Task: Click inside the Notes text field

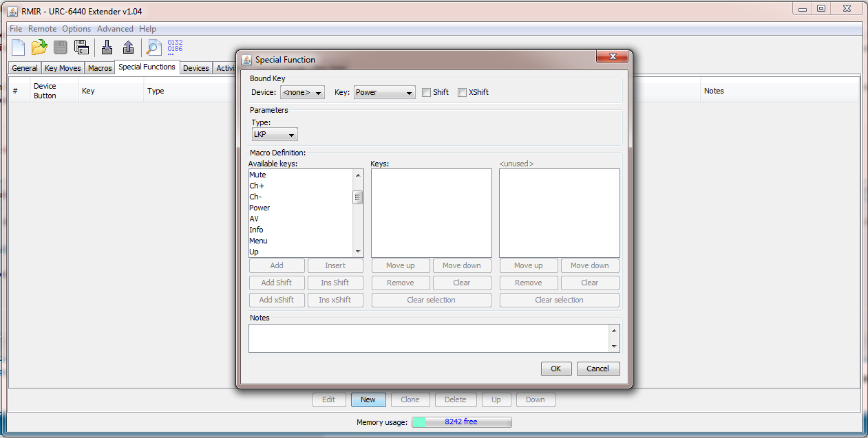Action: pos(427,338)
